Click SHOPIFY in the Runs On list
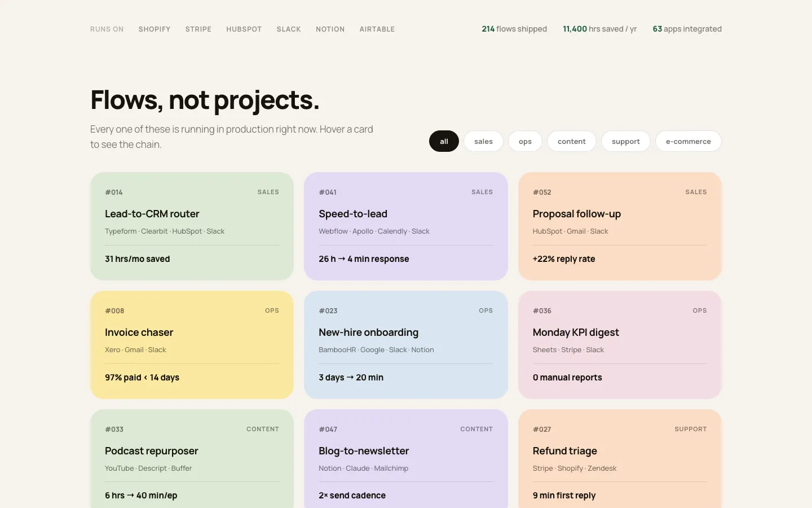The width and height of the screenshot is (812, 508). point(155,29)
